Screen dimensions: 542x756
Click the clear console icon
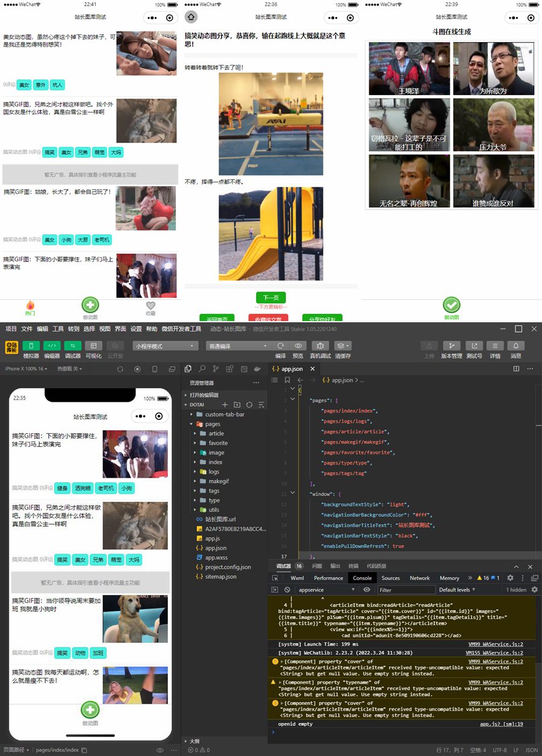[x=287, y=590]
